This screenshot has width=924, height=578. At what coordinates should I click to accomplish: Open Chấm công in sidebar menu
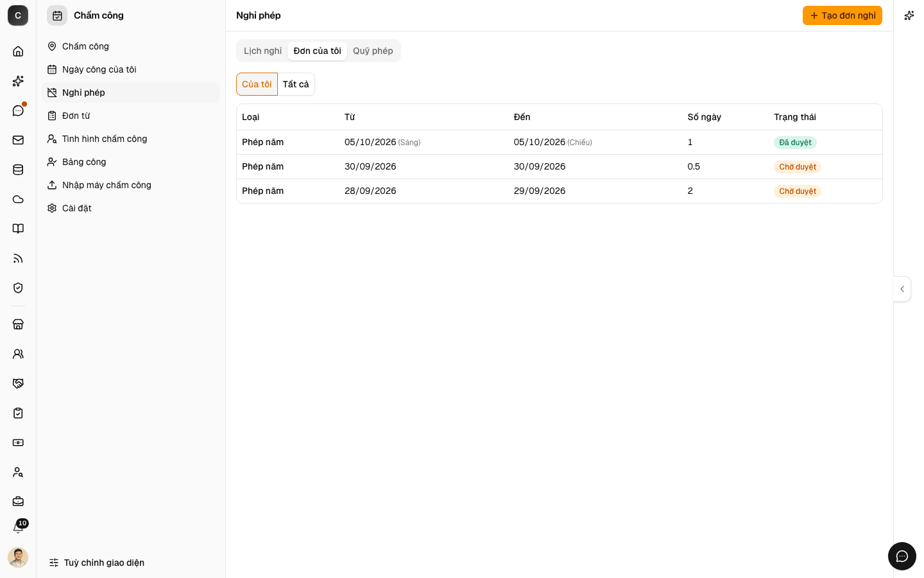pyautogui.click(x=131, y=46)
